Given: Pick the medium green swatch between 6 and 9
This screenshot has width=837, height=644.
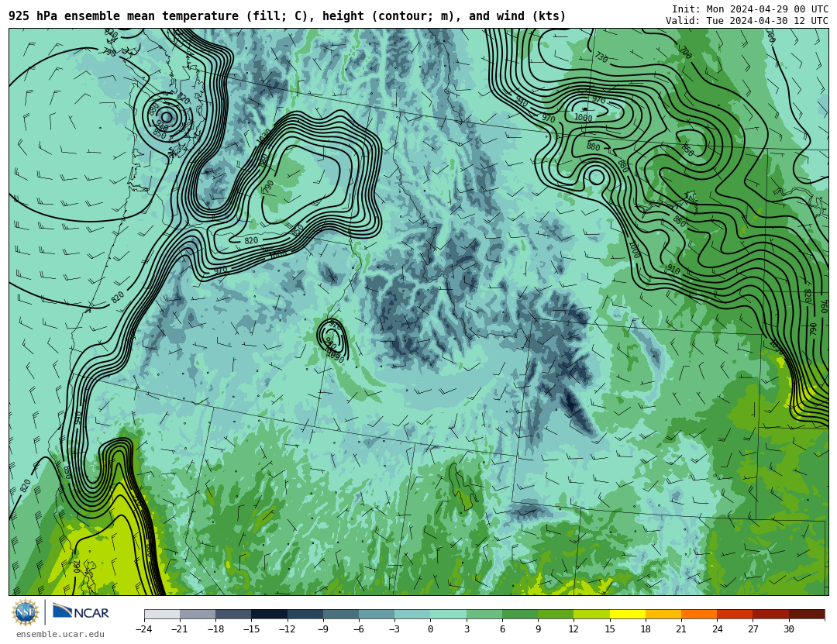Looking at the screenshot, I should tap(520, 614).
